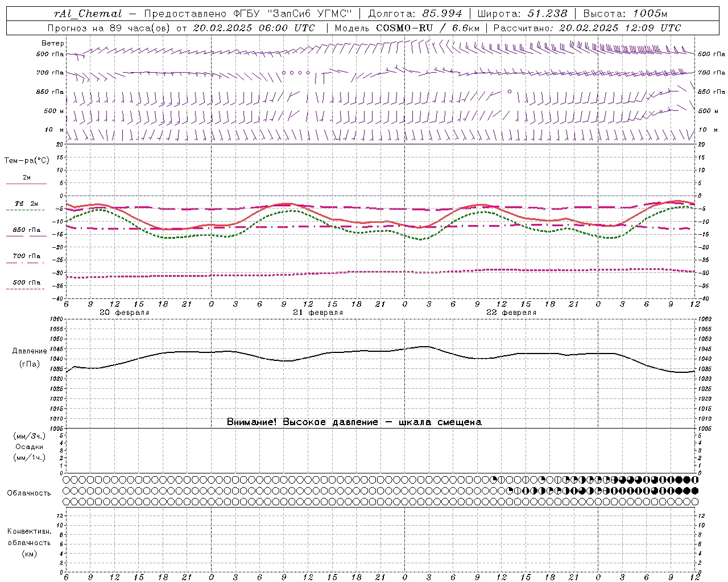The height and width of the screenshot is (582, 728).
Task: Click the 500 гПа temperature legend entry
Action: (x=27, y=282)
